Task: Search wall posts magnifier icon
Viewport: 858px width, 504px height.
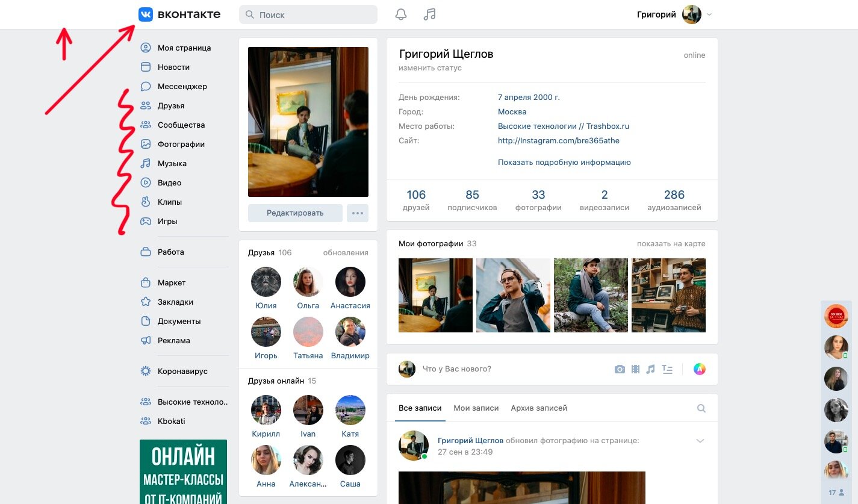Action: point(701,408)
